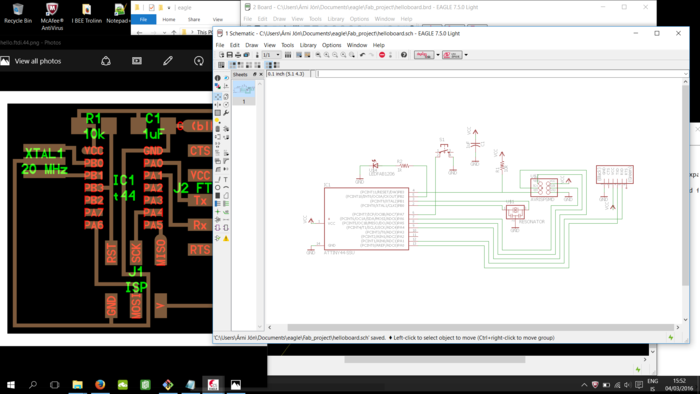Screen dimensions: 700x394
Task: Open the Window menu in Schematic window
Action: pos(357,45)
